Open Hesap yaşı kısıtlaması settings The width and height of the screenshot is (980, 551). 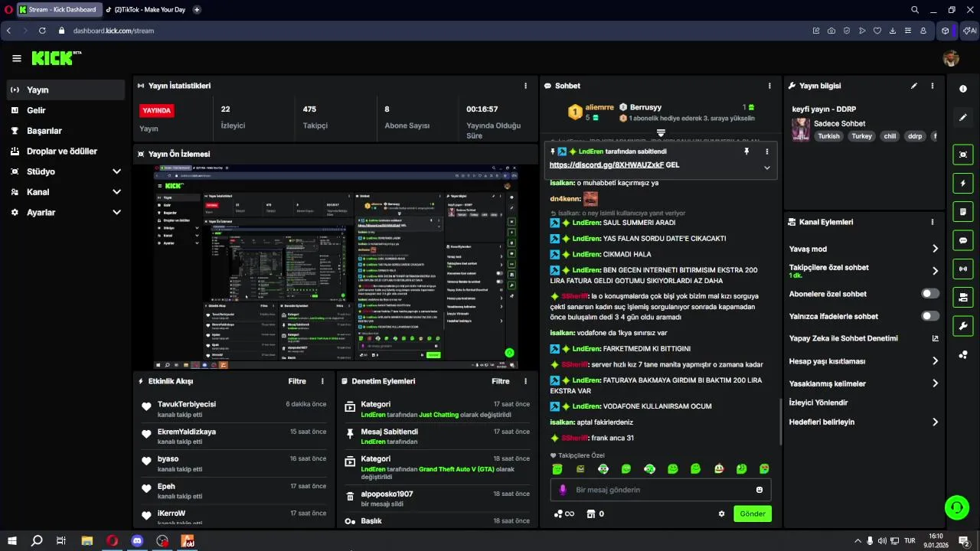pos(864,361)
